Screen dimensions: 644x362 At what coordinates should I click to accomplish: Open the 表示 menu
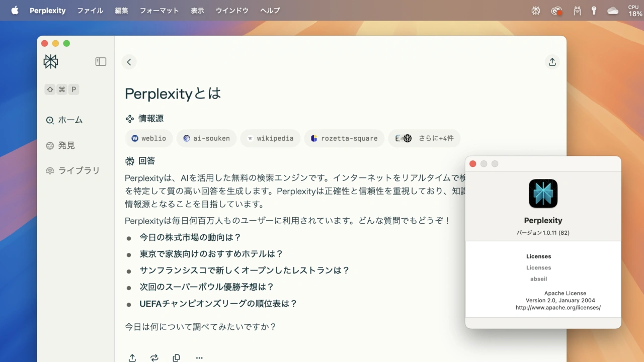(198, 10)
